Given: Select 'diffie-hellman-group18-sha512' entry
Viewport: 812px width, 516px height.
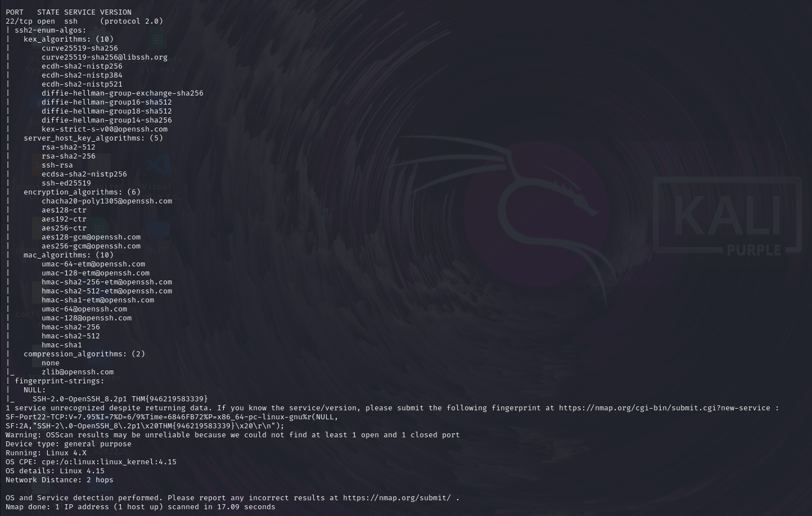Looking at the screenshot, I should pyautogui.click(x=107, y=111).
